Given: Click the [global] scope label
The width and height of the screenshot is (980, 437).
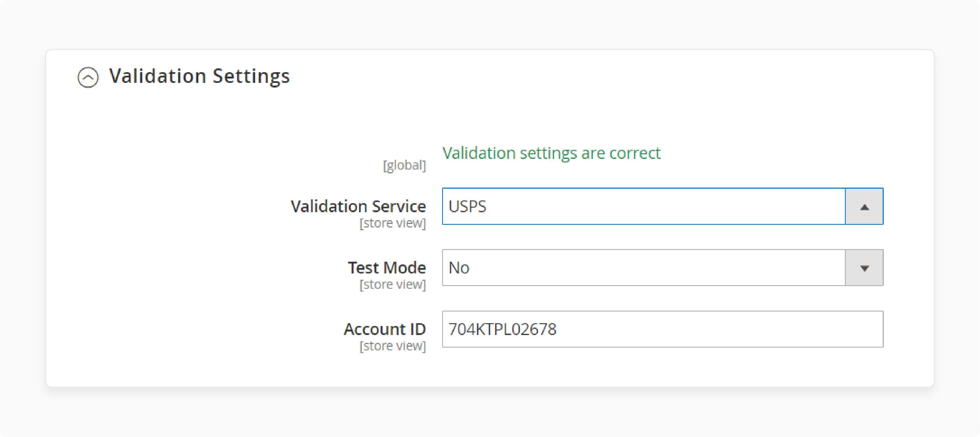Looking at the screenshot, I should click(404, 165).
